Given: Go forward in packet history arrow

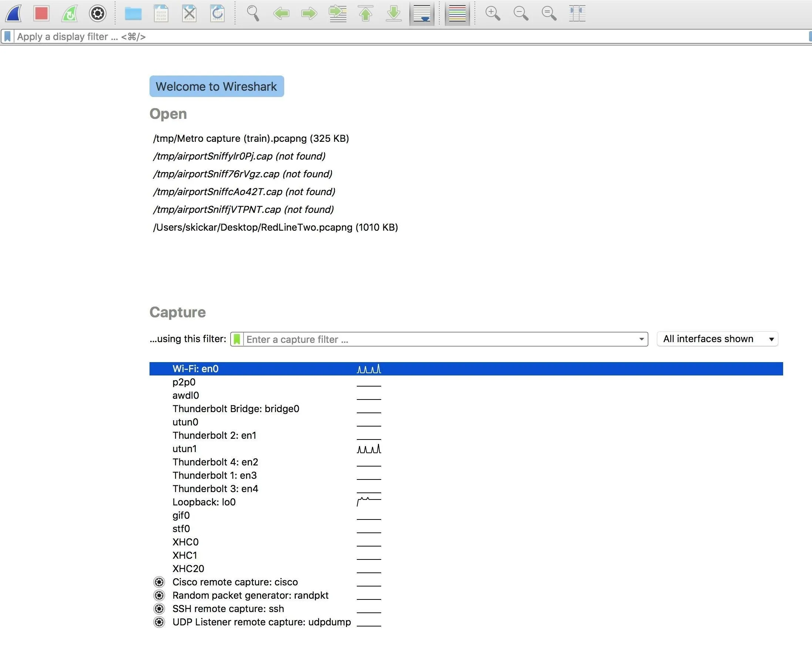Looking at the screenshot, I should coord(309,14).
